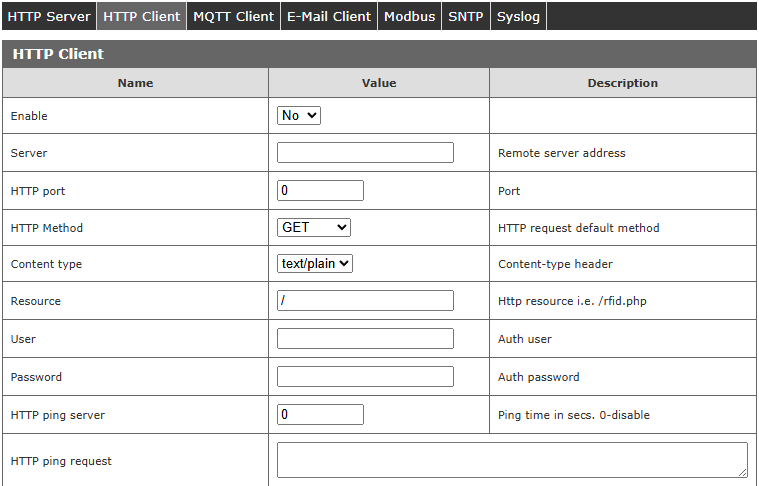Screen dimensions: 759x486
Task: Select the HTTP Client tab
Action: 142,16
